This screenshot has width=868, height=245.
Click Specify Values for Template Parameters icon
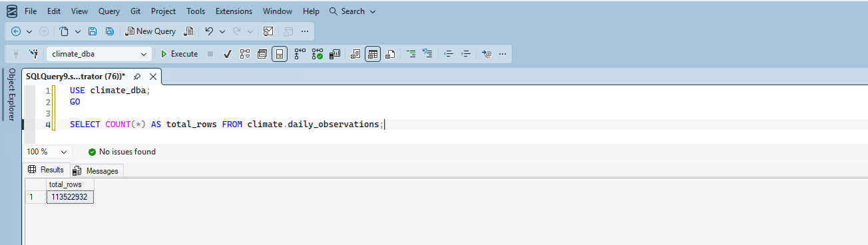point(487,54)
